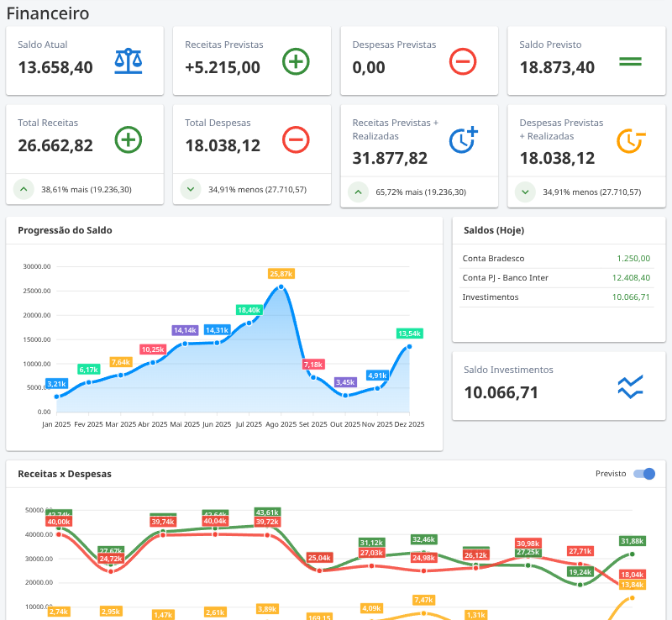This screenshot has width=672, height=620.
Task: Click the orange clock-minus icon in Despesas Previstas + Realizadas
Action: 630,139
